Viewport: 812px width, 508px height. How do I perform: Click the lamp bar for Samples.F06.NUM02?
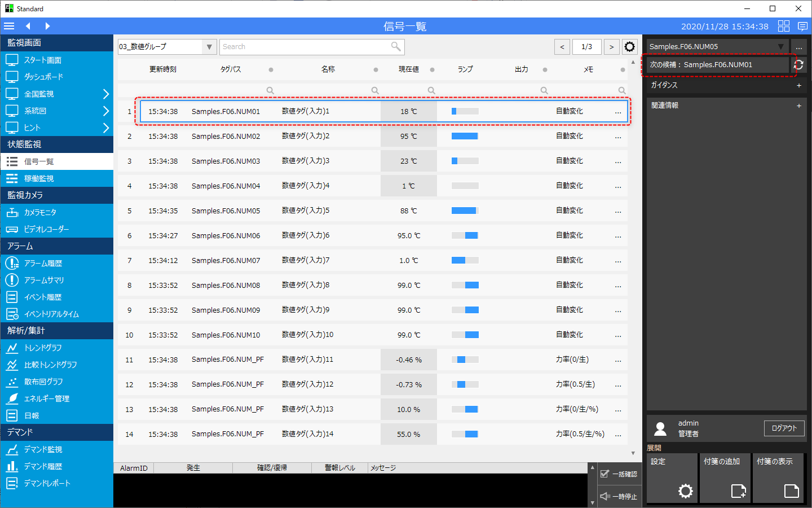(465, 136)
